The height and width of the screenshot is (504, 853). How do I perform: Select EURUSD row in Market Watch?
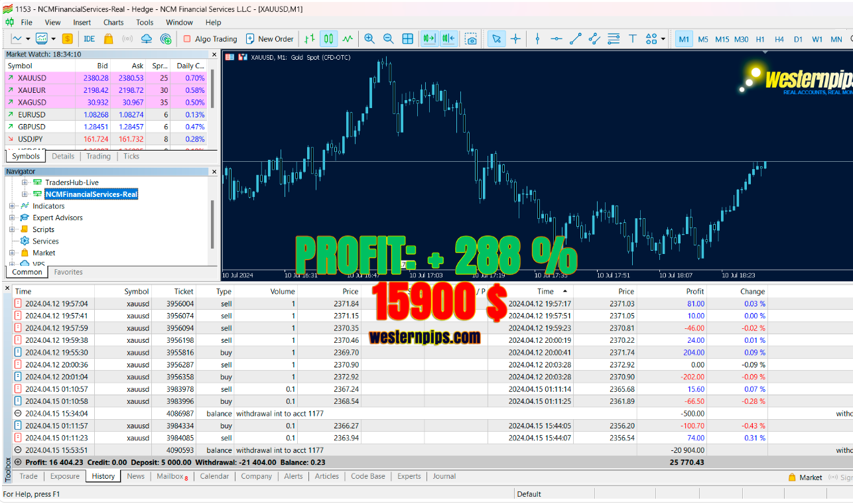pos(106,115)
